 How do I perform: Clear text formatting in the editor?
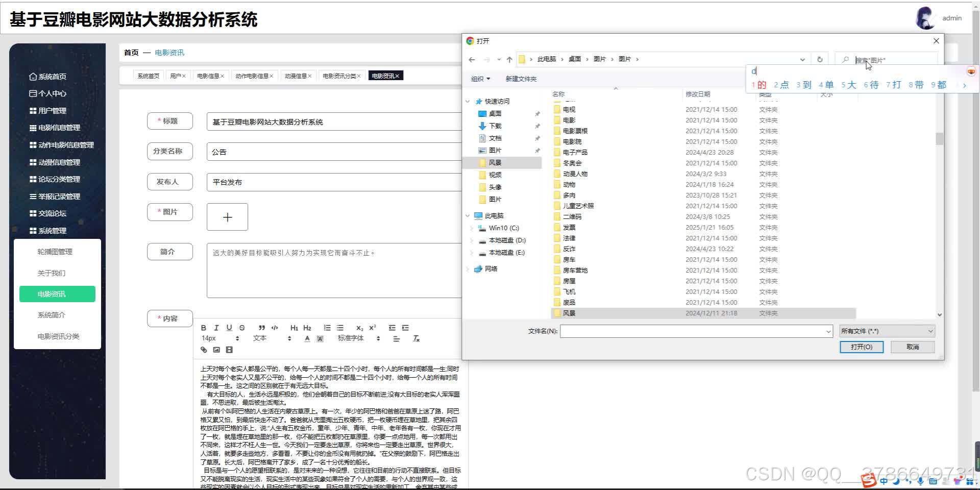(x=416, y=338)
